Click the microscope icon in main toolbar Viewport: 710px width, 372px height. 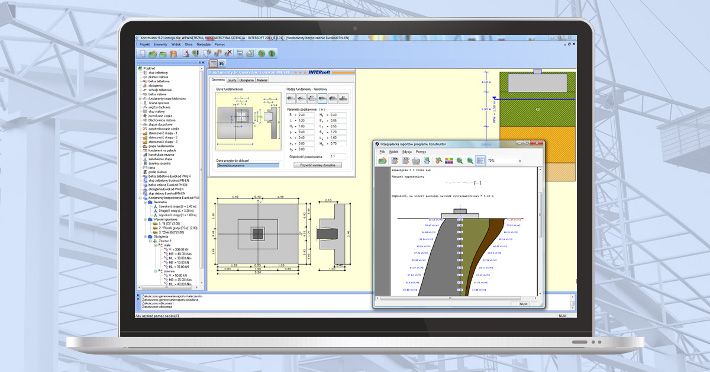pos(186,53)
